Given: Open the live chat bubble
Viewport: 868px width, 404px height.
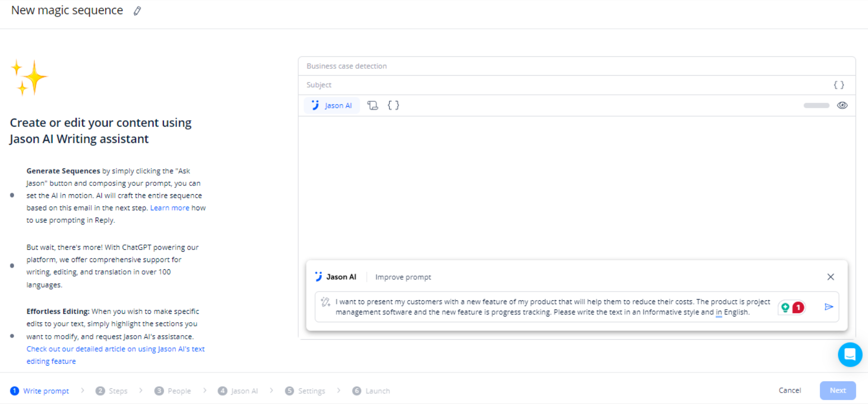Looking at the screenshot, I should pyautogui.click(x=850, y=355).
